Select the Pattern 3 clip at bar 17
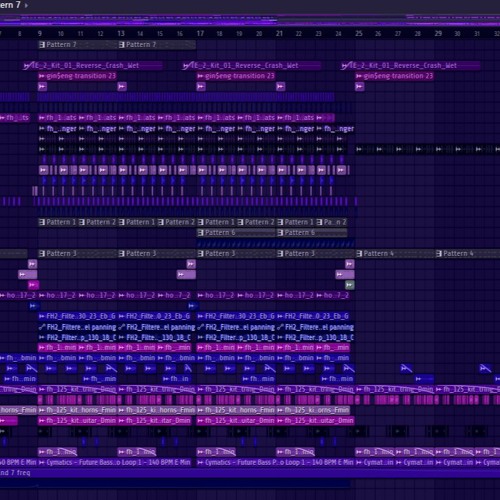This screenshot has height=500, width=500. (x=236, y=254)
